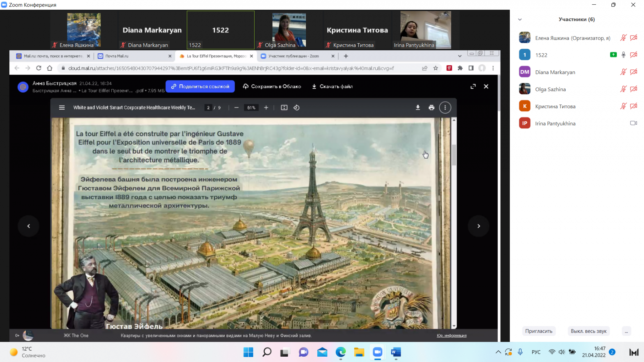The width and height of the screenshot is (644, 362).
Task: Select Irina Pantyukhina's video thumbnail
Action: (425, 30)
